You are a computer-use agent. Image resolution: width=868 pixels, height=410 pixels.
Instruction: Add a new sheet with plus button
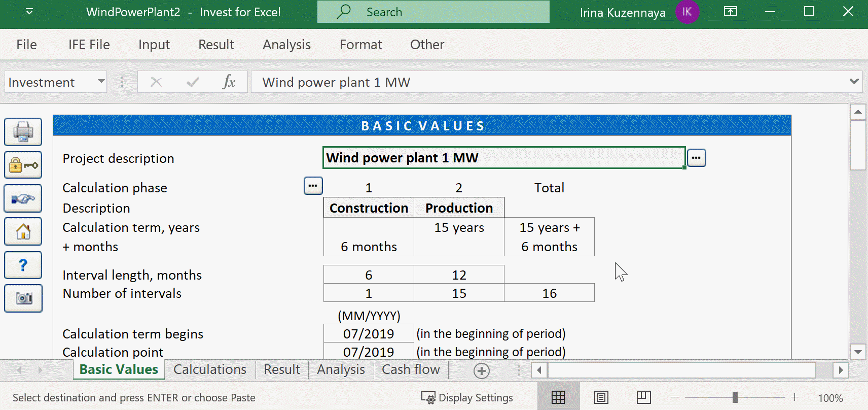point(481,371)
